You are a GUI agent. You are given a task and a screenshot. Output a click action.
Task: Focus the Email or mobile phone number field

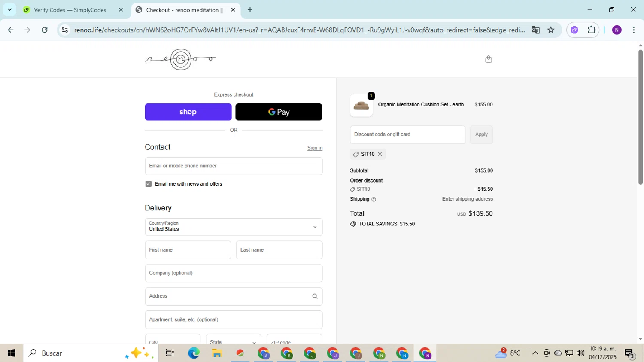(234, 166)
